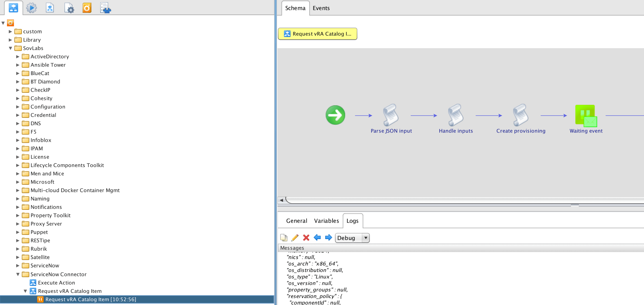Select Request vRA Catalog Item [10:52:56] run
This screenshot has width=644, height=305.
(x=90, y=299)
